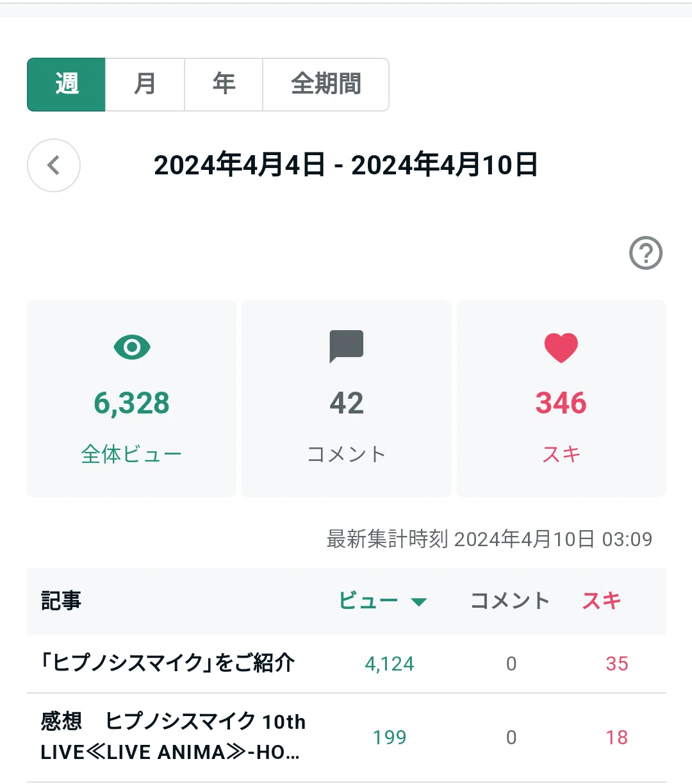Screen dimensions: 692x784
Task: Click the 42 コメント summary card
Action: coord(347,398)
